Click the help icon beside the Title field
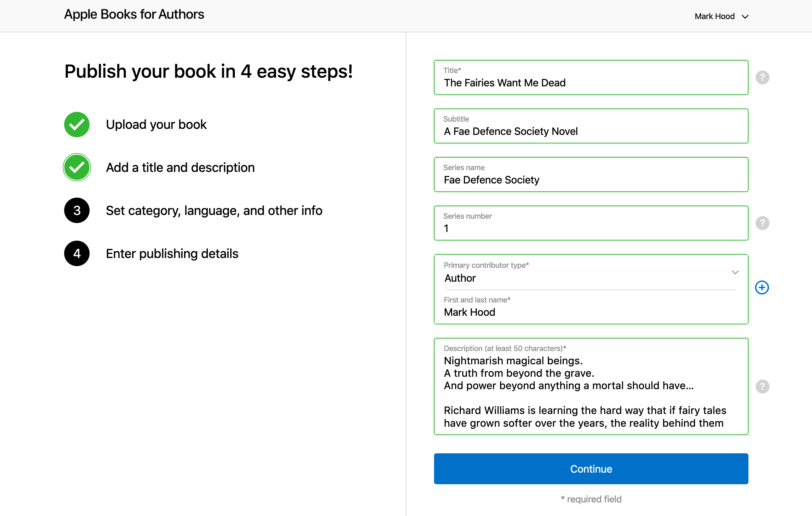 [762, 77]
